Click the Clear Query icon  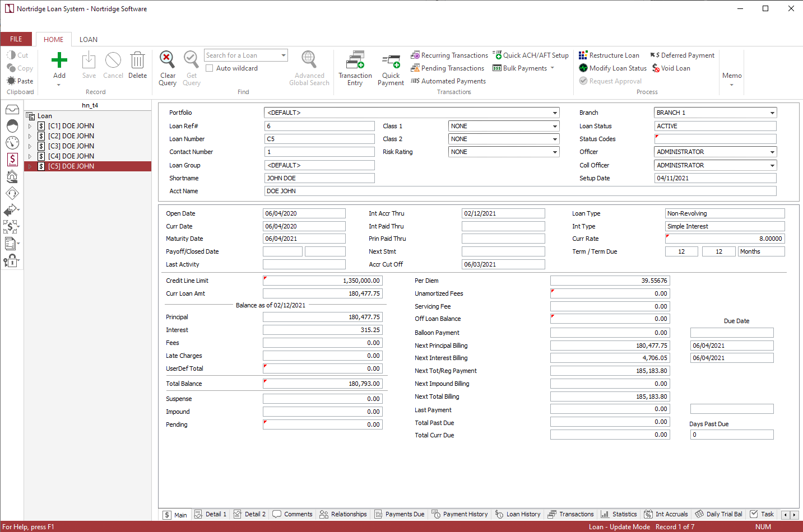click(167, 59)
